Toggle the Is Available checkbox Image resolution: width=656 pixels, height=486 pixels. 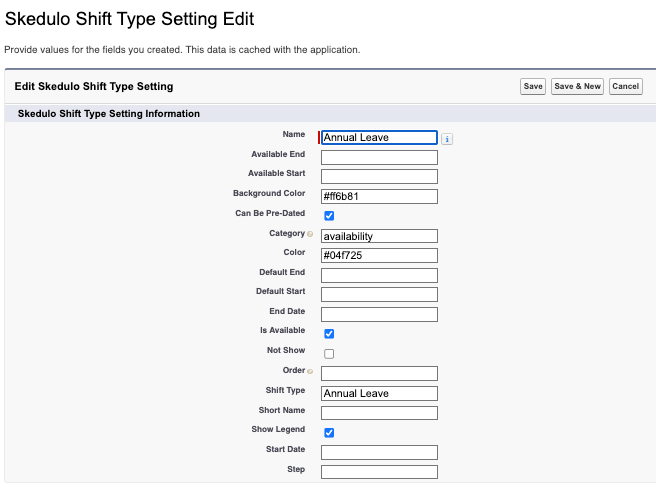pyautogui.click(x=329, y=334)
